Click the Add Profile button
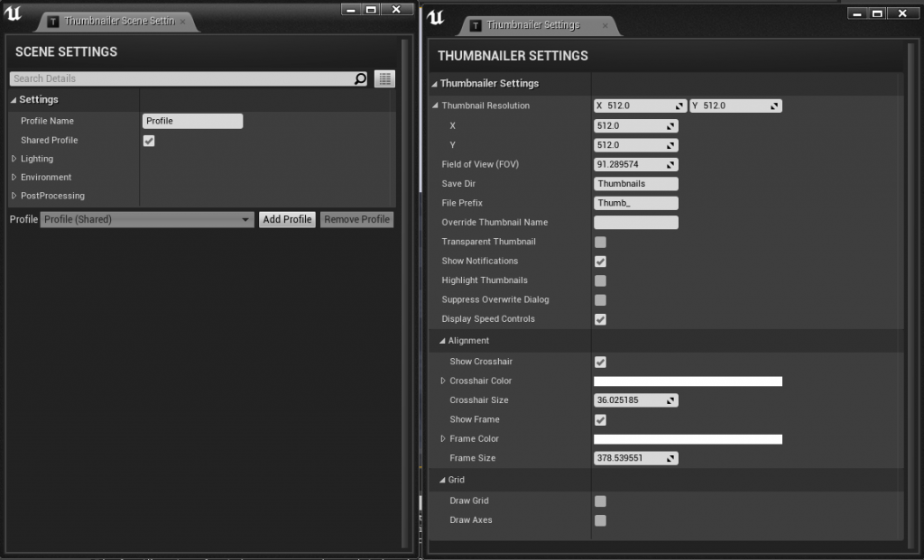924x560 pixels. [287, 219]
